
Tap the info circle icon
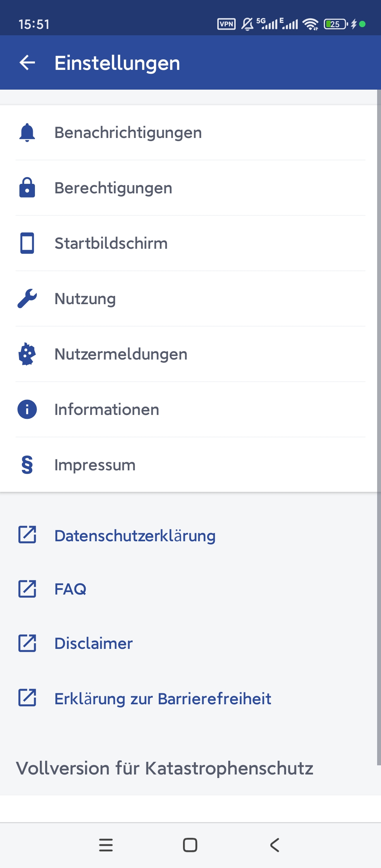point(27,409)
